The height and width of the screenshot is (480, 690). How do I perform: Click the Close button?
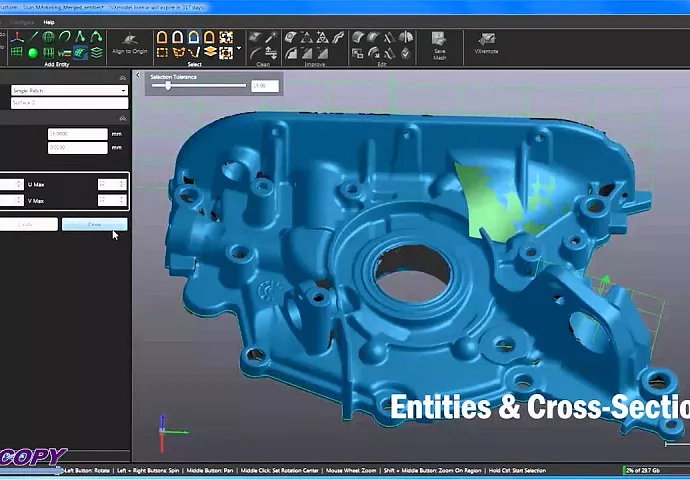pos(94,224)
